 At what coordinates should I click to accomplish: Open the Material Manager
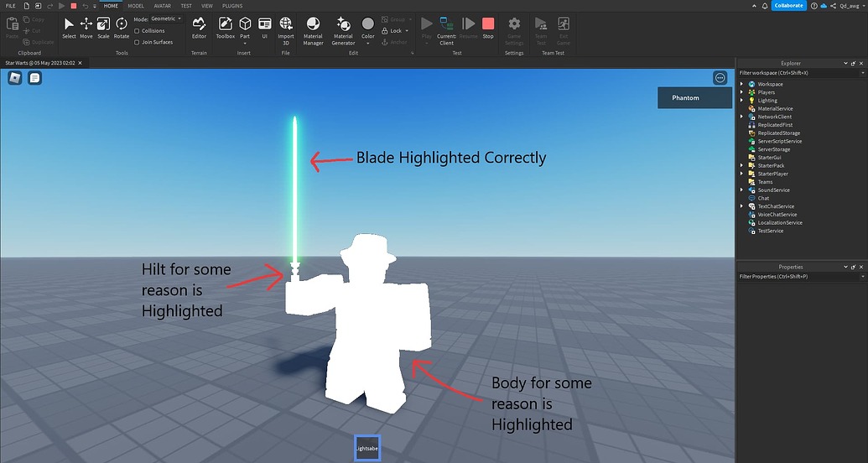313,31
